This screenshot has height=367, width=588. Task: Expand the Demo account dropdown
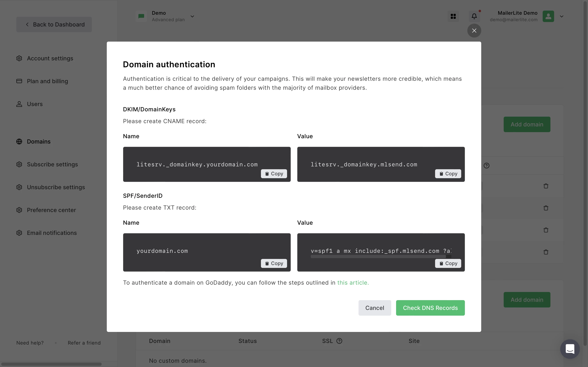click(x=192, y=16)
